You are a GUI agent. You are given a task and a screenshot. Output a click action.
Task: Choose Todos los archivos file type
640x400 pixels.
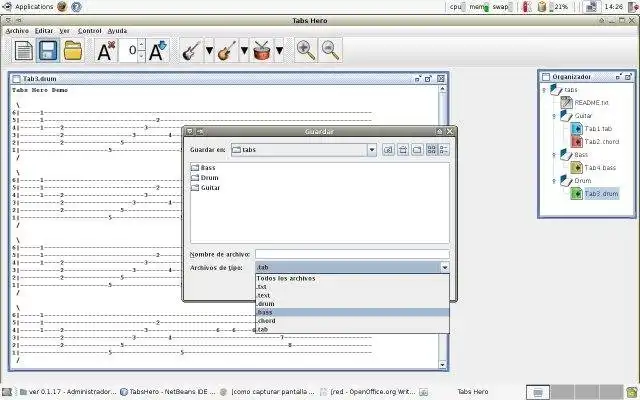(352, 278)
